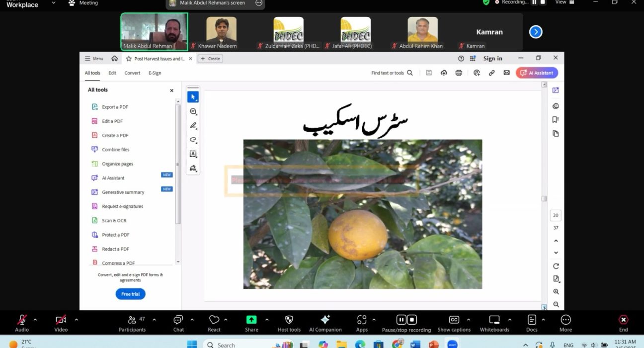The image size is (644, 348).
Task: Click the Acrobat home icon
Action: [115, 59]
